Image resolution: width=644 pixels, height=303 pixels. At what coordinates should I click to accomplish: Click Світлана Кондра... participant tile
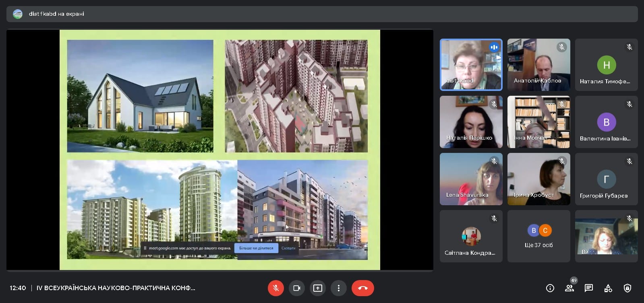(471, 236)
